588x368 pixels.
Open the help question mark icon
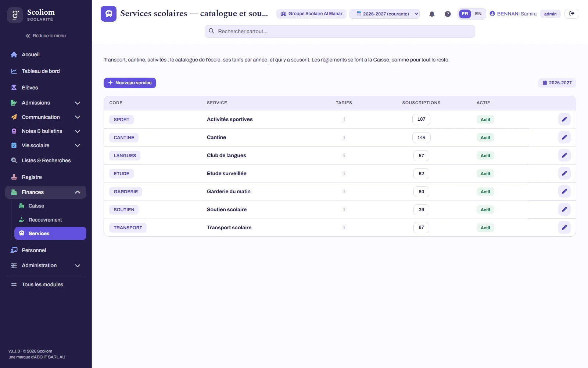coord(448,14)
